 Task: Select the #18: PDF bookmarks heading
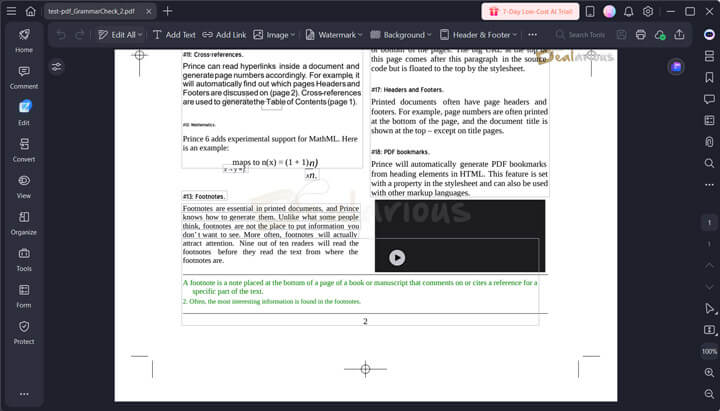tap(400, 152)
